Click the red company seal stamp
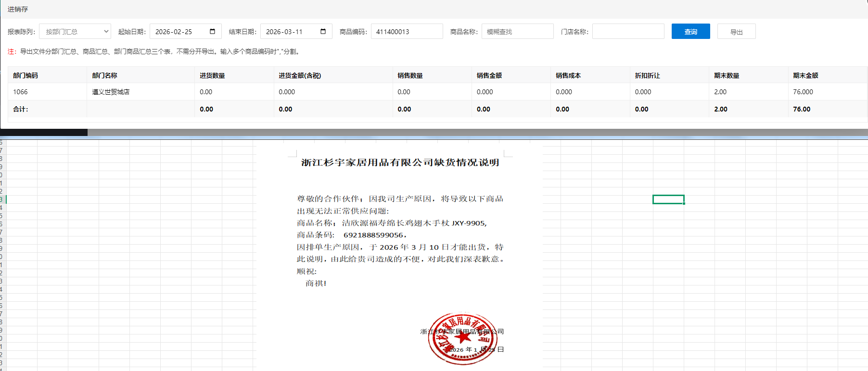The height and width of the screenshot is (371, 868). (x=462, y=339)
